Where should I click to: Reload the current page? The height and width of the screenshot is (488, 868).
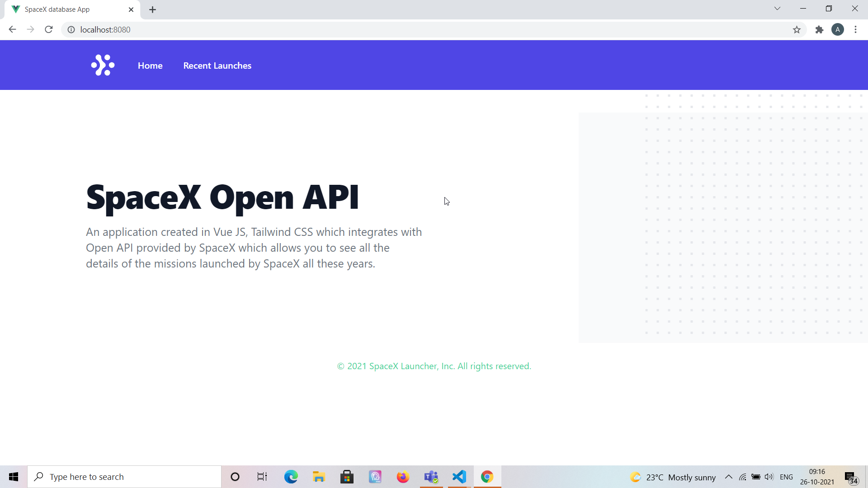(x=49, y=30)
